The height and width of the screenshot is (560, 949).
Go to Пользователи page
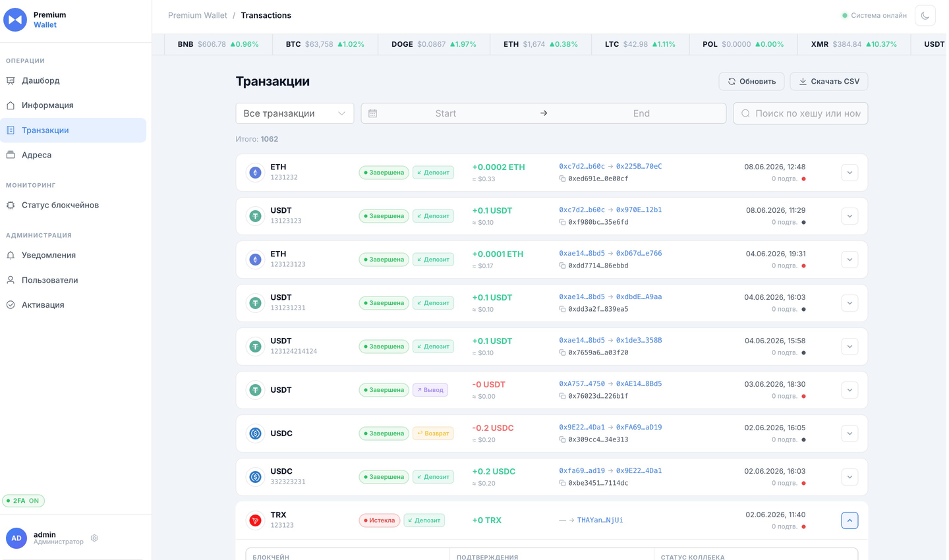(73, 280)
